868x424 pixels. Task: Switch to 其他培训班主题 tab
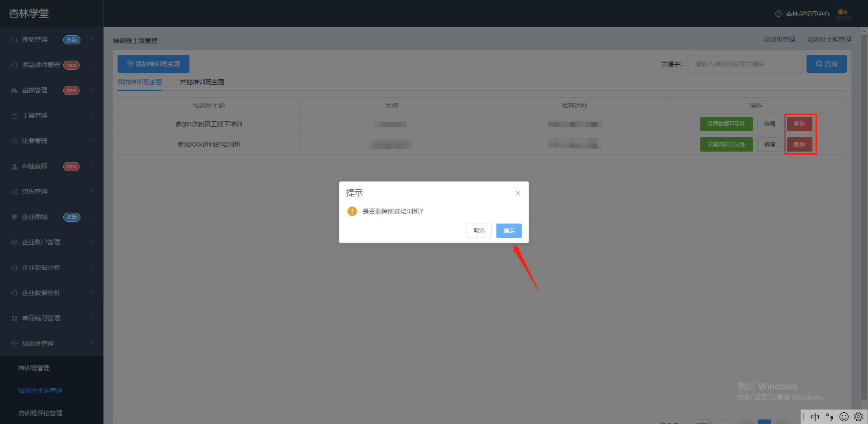click(202, 82)
